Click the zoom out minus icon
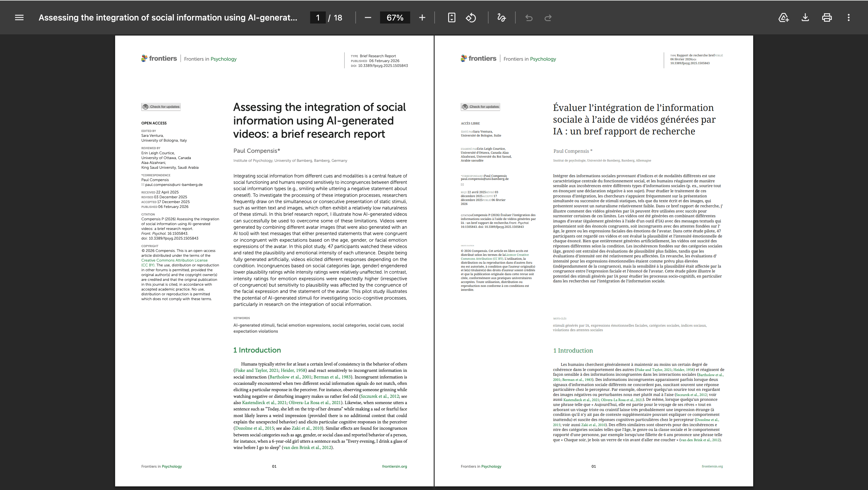This screenshot has height=490, width=868. (368, 17)
